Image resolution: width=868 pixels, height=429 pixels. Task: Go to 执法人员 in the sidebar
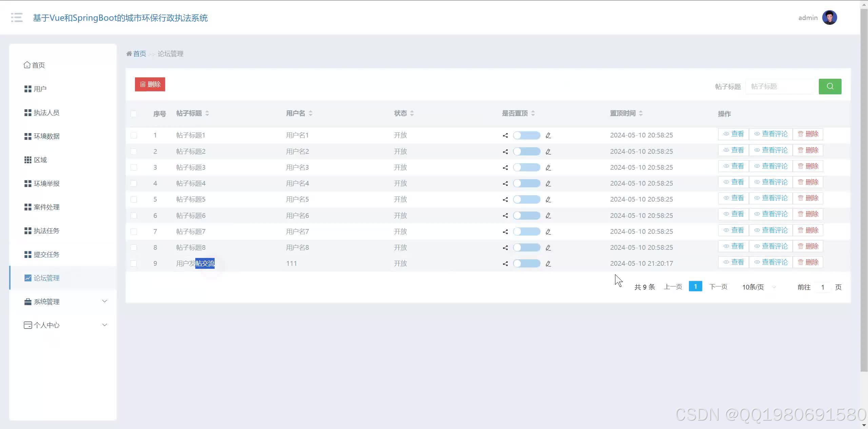point(46,113)
